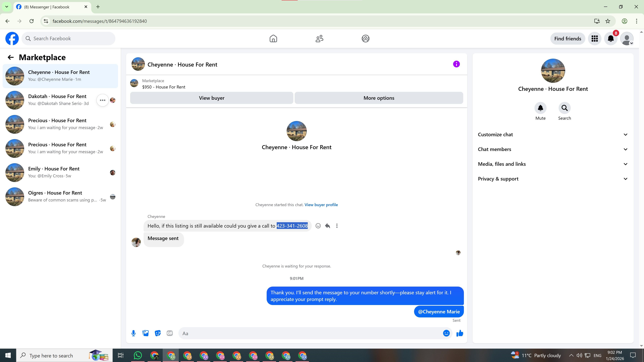Mute this Cheyenne conversation
Viewport: 644px width, 362px height.
pyautogui.click(x=540, y=108)
